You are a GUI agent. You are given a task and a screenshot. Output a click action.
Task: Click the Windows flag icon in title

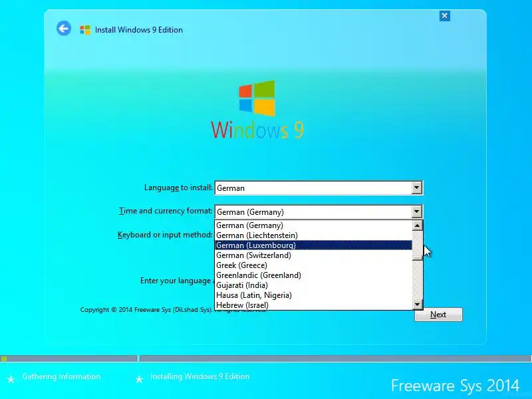coord(85,30)
